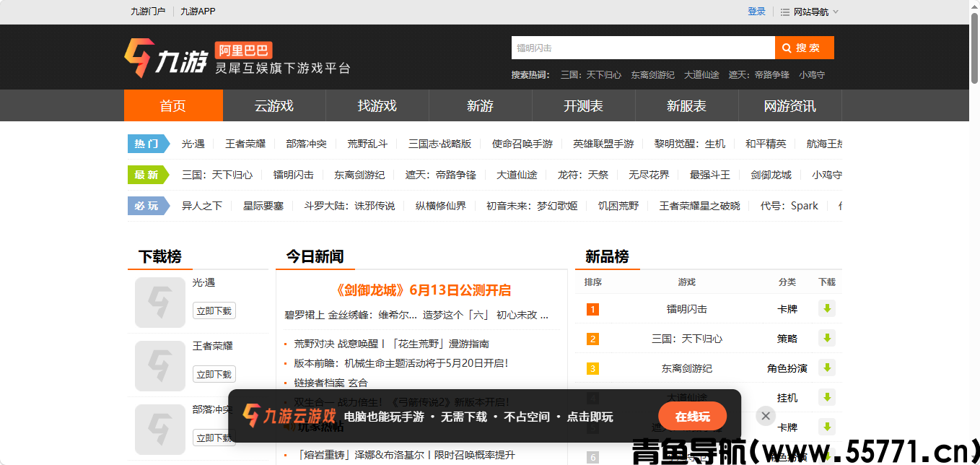Viewport: 980px width, 465px height.
Task: Click rank 3 badge in 新品榜
Action: point(592,369)
